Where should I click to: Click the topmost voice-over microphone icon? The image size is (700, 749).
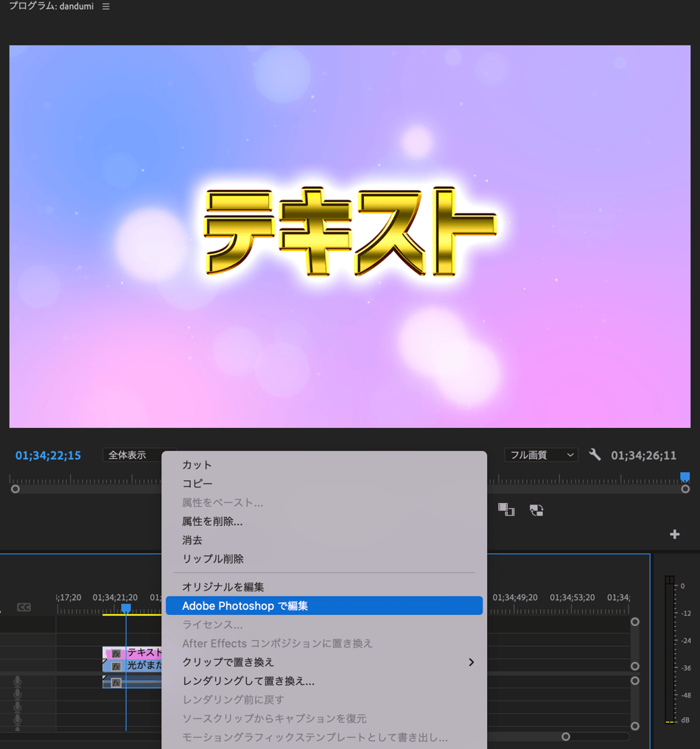[x=18, y=681]
